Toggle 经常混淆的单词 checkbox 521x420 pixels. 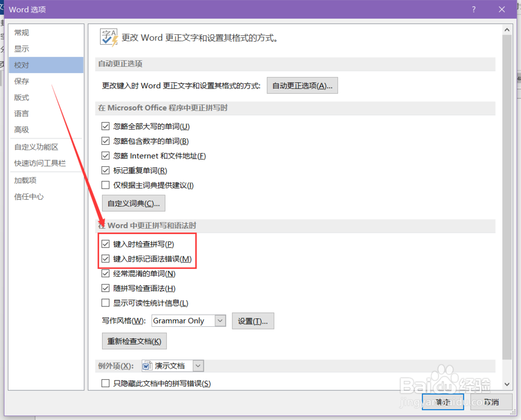coord(105,274)
